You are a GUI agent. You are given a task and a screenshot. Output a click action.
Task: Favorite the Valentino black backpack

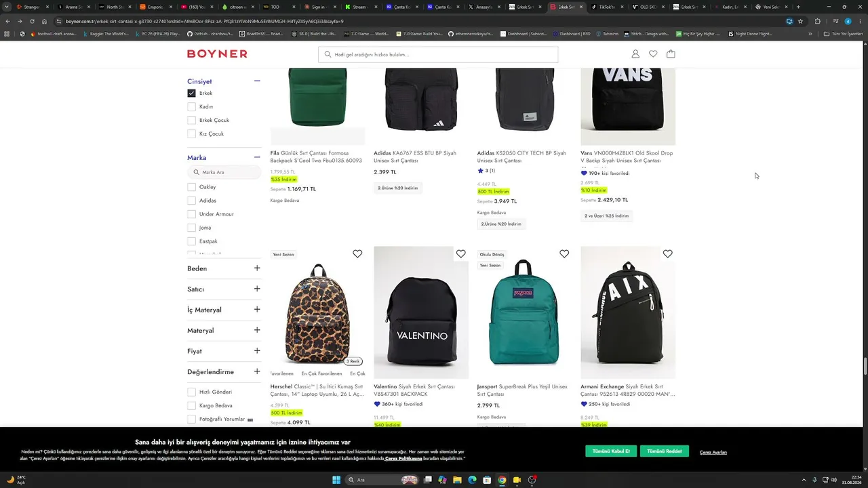coord(461,254)
